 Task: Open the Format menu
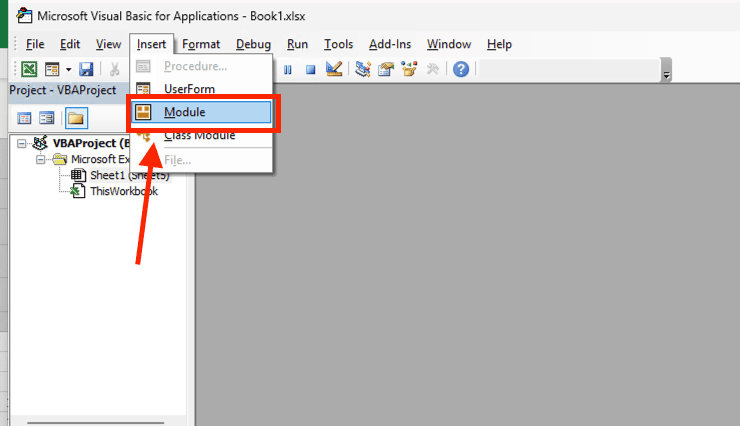201,44
